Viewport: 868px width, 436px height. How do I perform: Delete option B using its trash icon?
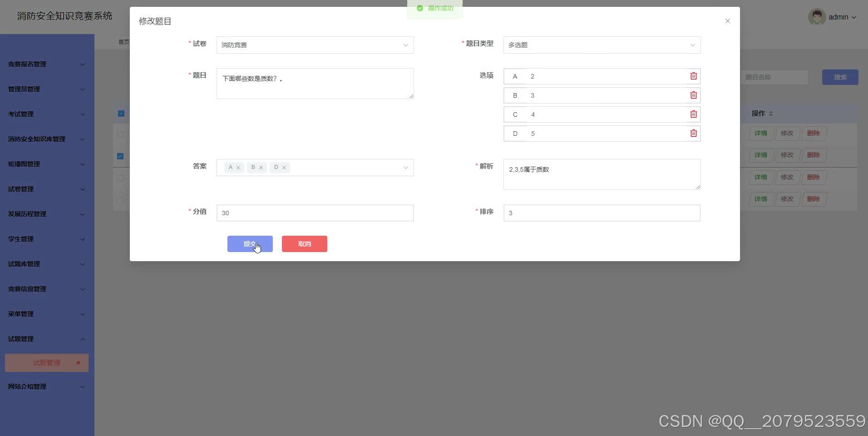693,95
